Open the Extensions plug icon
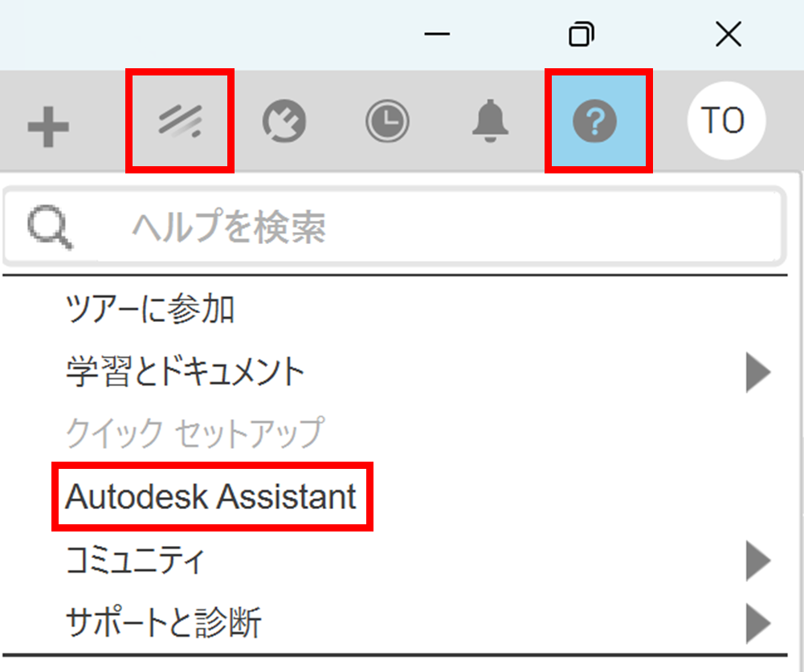Screen dimensions: 804x672 284,122
